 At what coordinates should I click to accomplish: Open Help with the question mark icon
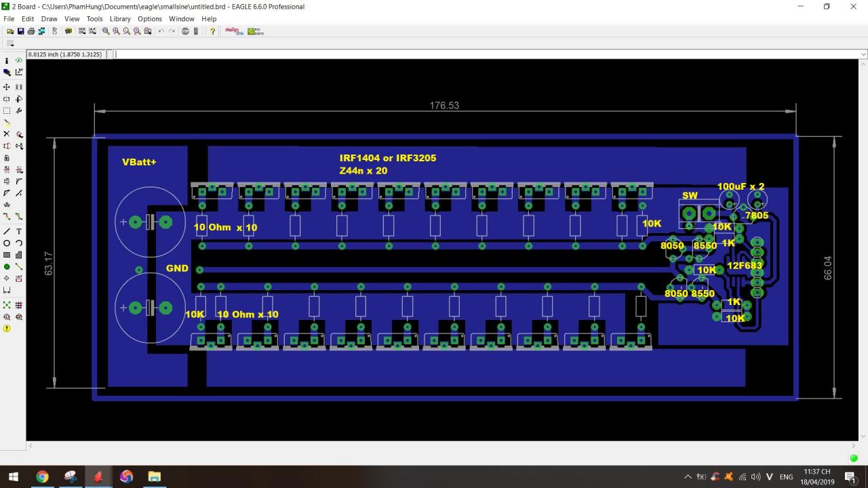(x=212, y=31)
